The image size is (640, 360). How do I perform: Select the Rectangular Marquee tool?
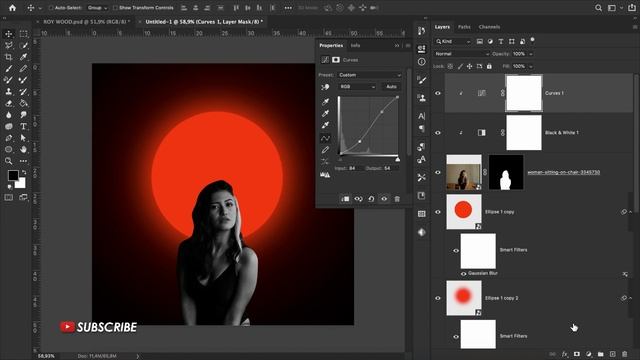click(23, 34)
